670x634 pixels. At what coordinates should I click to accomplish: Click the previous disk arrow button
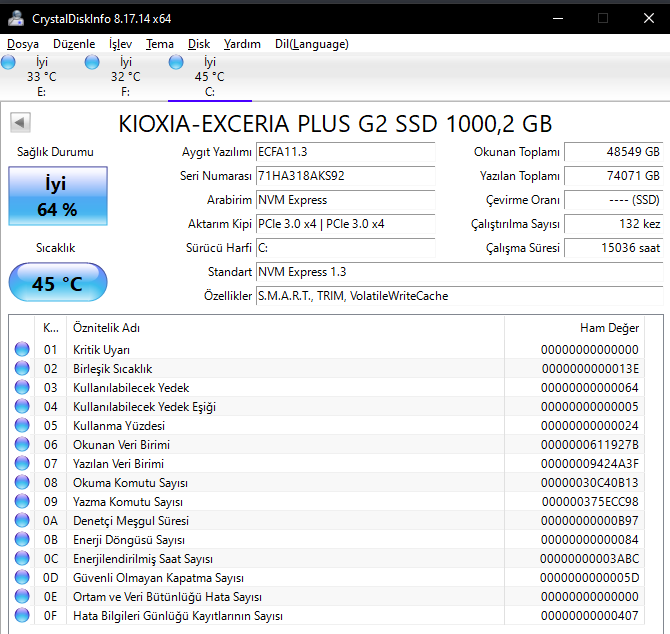pos(21,123)
